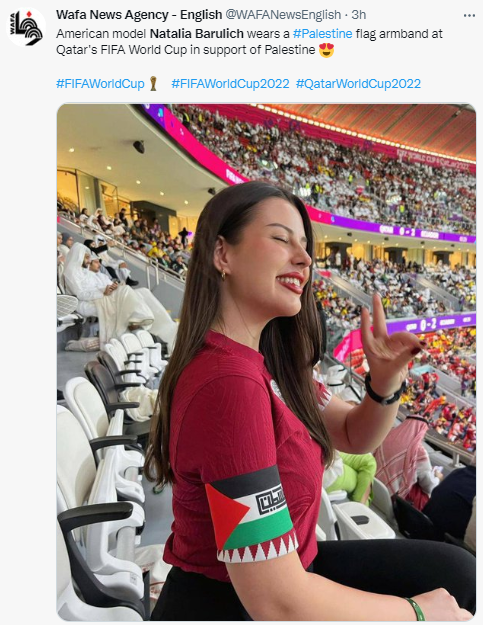The width and height of the screenshot is (483, 625).
Task: Click the bold name Natalia Barulich in the tweet
Action: pyautogui.click(x=196, y=33)
